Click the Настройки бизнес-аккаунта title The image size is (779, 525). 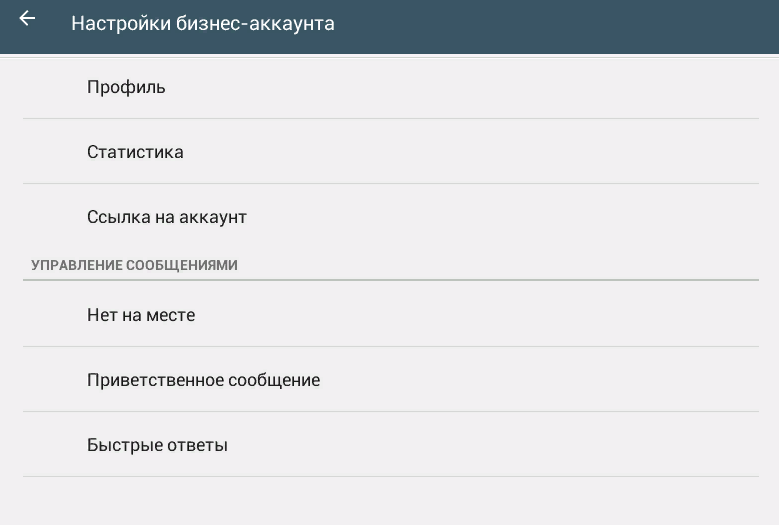(202, 23)
